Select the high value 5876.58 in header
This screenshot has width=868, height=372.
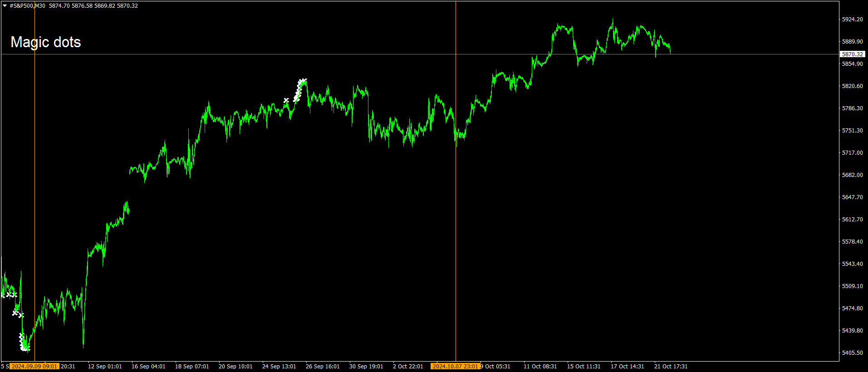tap(82, 6)
